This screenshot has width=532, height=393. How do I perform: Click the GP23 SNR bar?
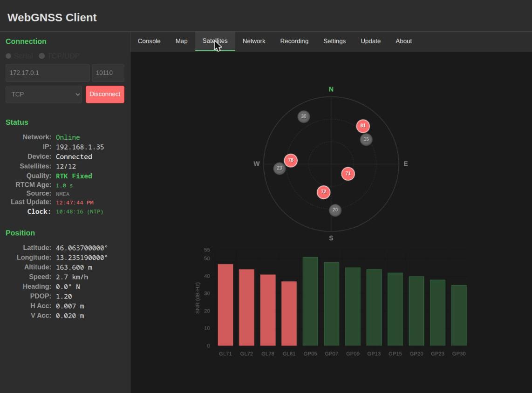(438, 312)
